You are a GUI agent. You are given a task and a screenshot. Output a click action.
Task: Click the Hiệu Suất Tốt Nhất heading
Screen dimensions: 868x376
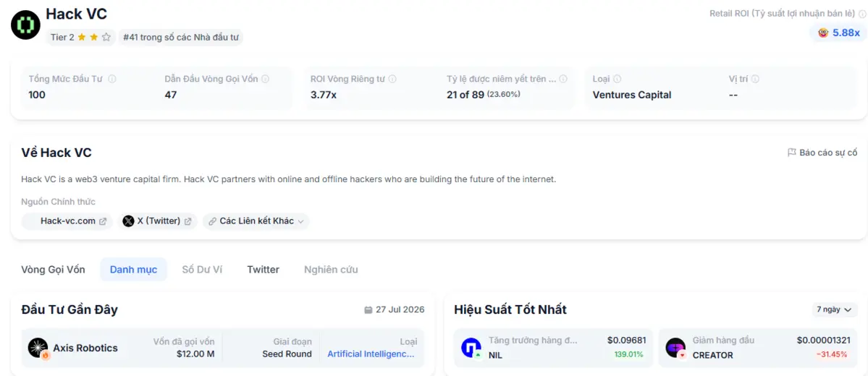click(510, 309)
